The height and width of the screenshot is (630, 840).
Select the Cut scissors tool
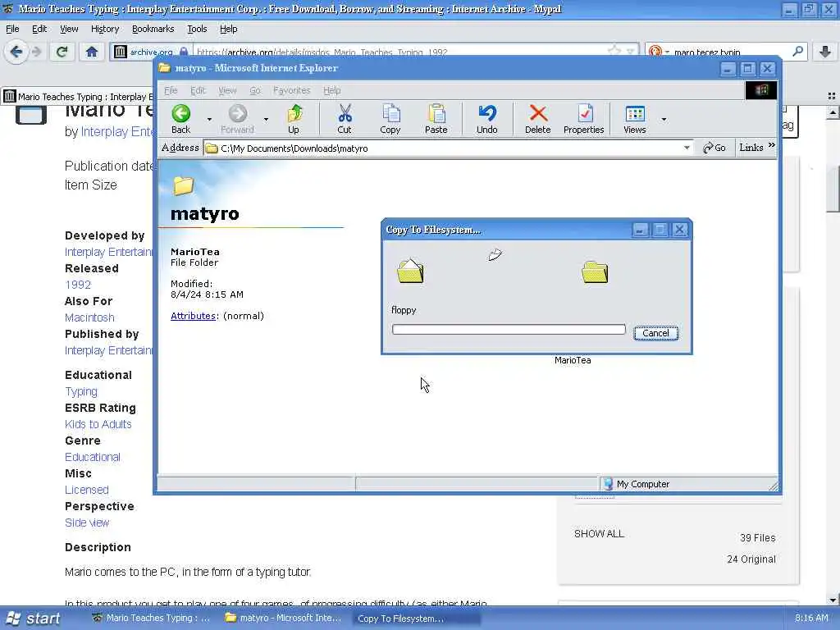(x=345, y=118)
